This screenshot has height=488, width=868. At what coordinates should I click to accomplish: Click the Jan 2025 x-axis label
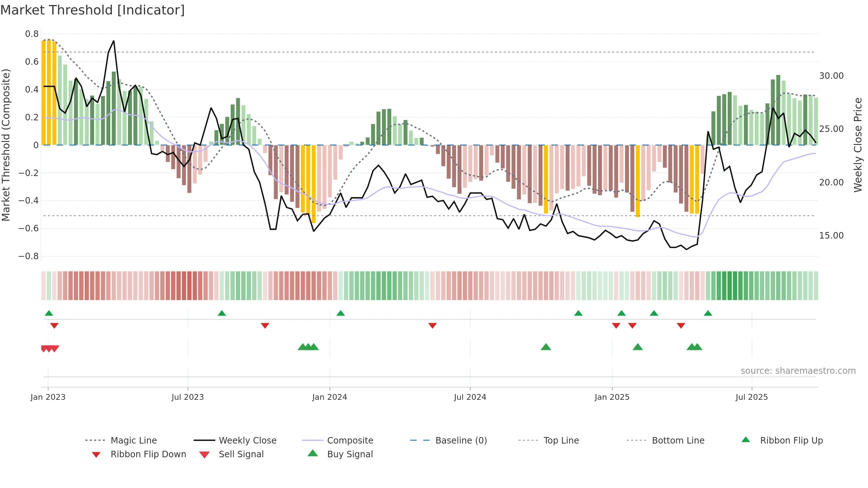coord(612,397)
